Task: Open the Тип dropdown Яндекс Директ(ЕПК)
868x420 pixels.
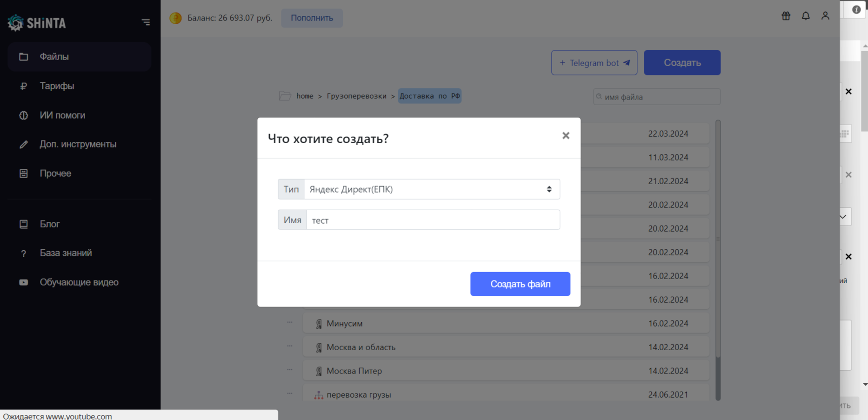Action: click(432, 189)
